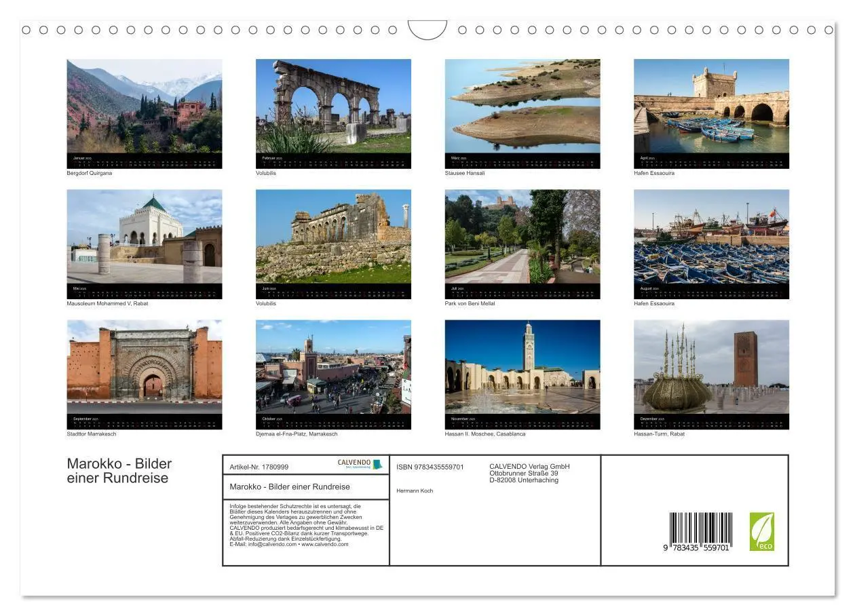Select the August blue boats harbor photo

coord(711,236)
